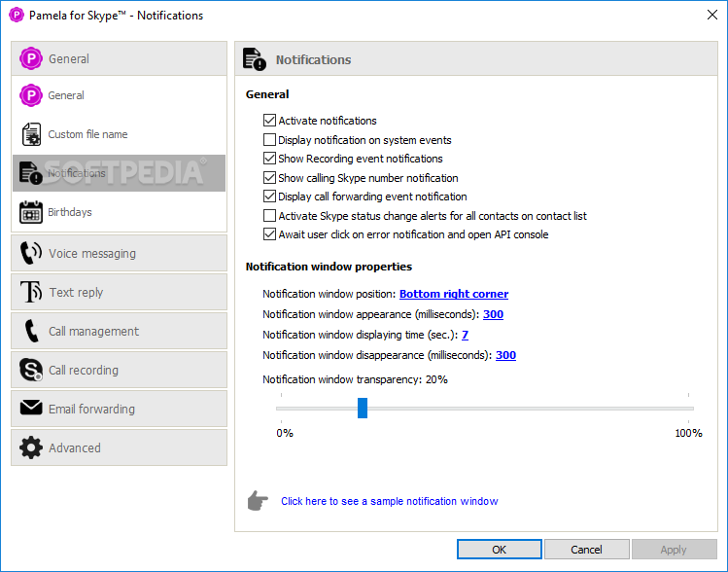Click the purple P icon of General header
728x572 pixels.
pos(31,58)
